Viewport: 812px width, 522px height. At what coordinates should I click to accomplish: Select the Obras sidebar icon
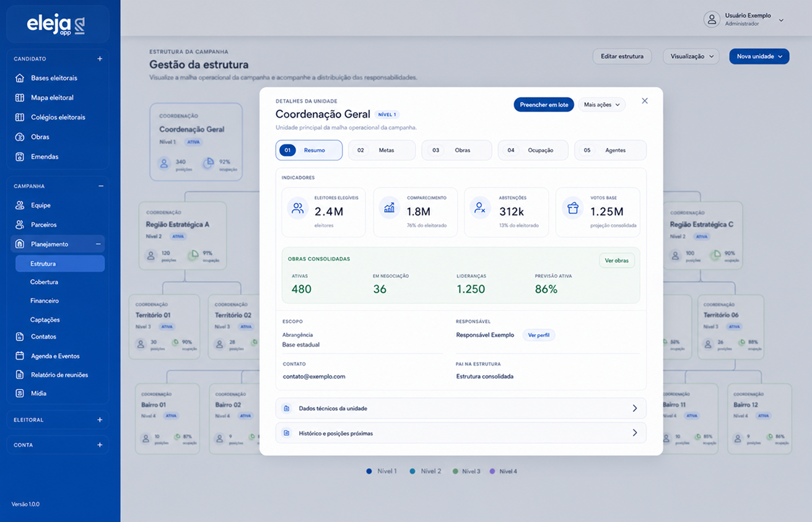[x=20, y=137]
